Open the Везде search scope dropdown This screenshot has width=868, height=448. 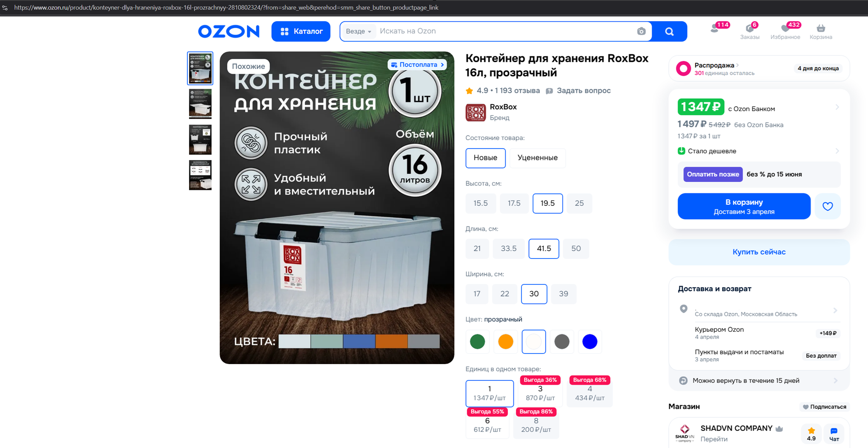(358, 31)
